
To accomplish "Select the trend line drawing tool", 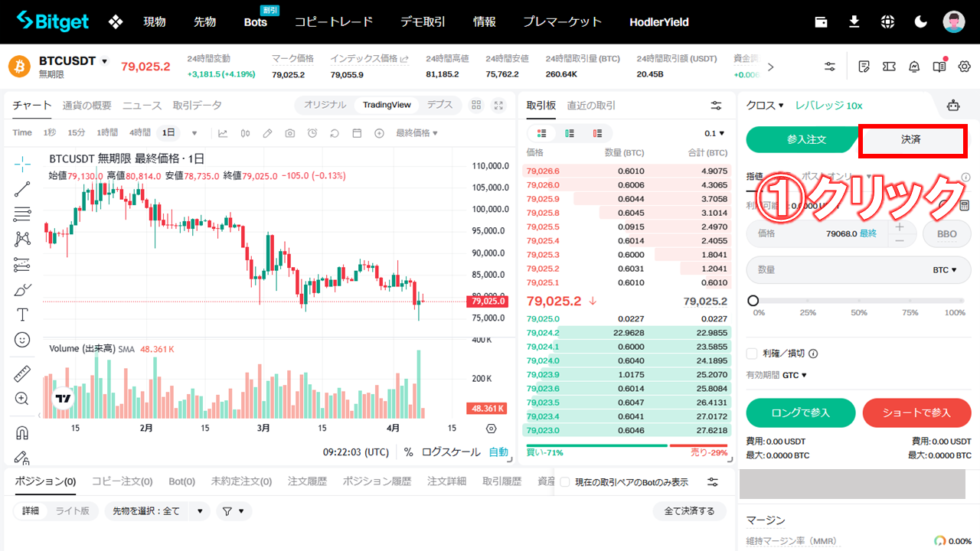I will click(21, 188).
